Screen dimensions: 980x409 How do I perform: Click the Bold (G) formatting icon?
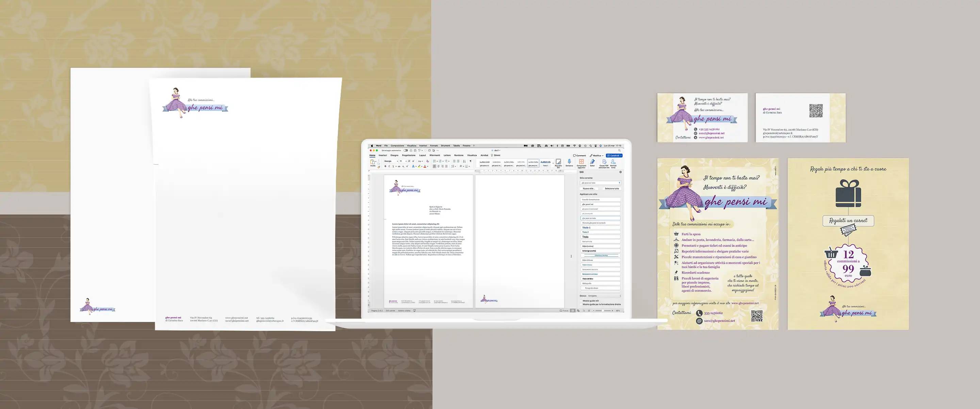pos(386,166)
